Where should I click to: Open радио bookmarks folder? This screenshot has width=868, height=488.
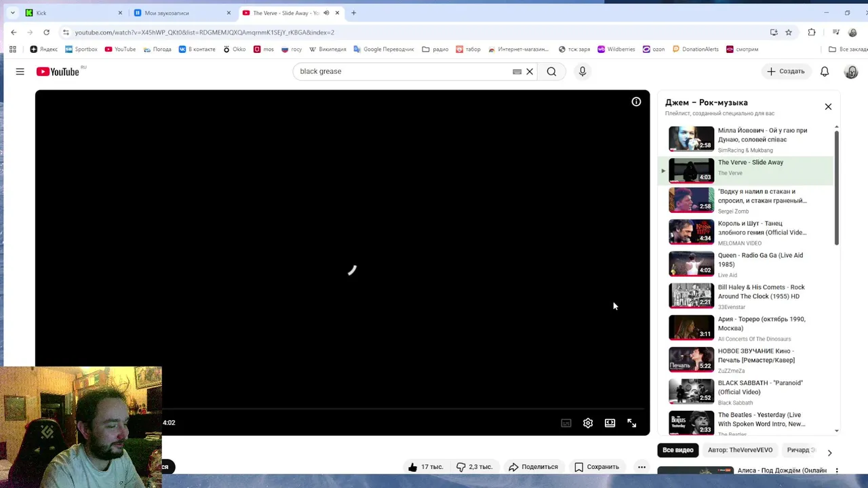pos(435,49)
